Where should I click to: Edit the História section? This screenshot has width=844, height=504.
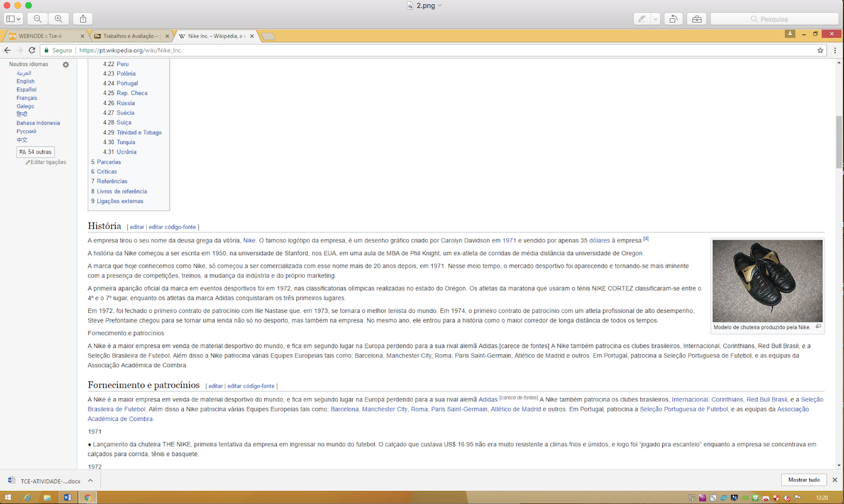point(137,227)
